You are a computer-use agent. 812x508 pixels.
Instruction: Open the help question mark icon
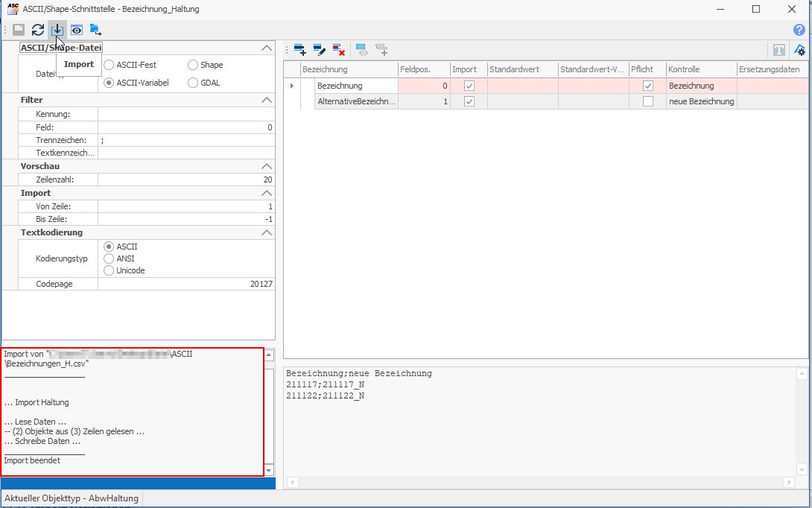pos(799,30)
